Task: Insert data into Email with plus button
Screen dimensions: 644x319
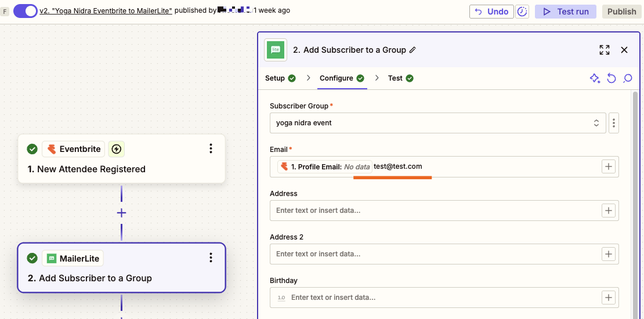Action: point(608,166)
